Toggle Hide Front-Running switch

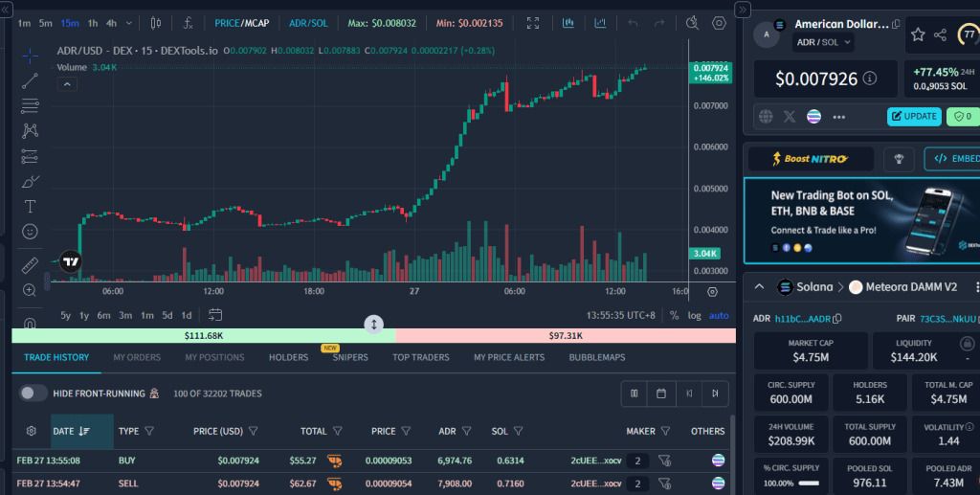(x=33, y=394)
